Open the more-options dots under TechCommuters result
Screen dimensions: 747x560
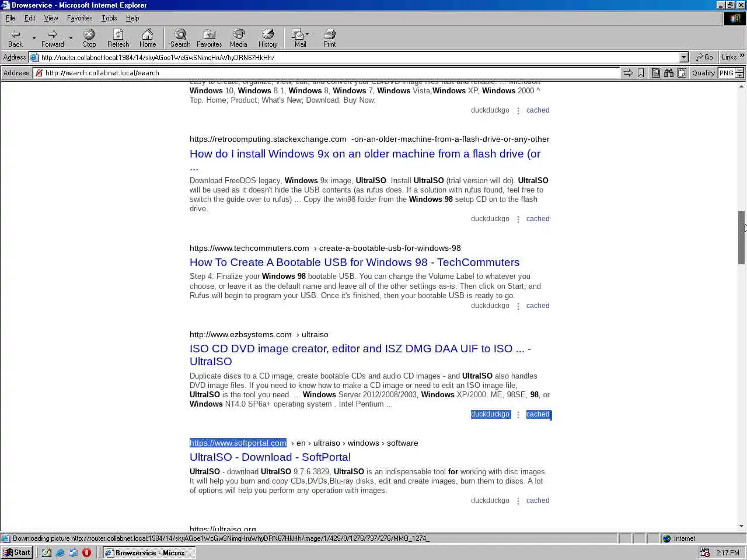(x=518, y=306)
